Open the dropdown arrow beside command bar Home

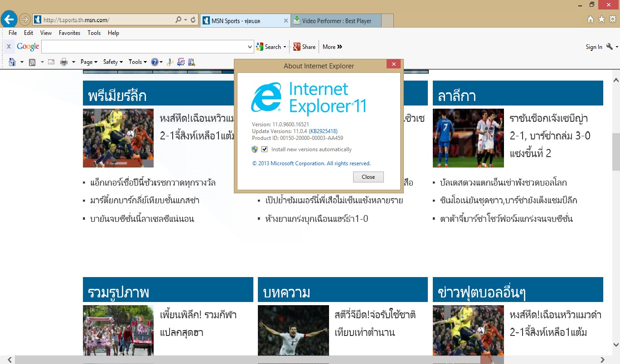point(21,62)
